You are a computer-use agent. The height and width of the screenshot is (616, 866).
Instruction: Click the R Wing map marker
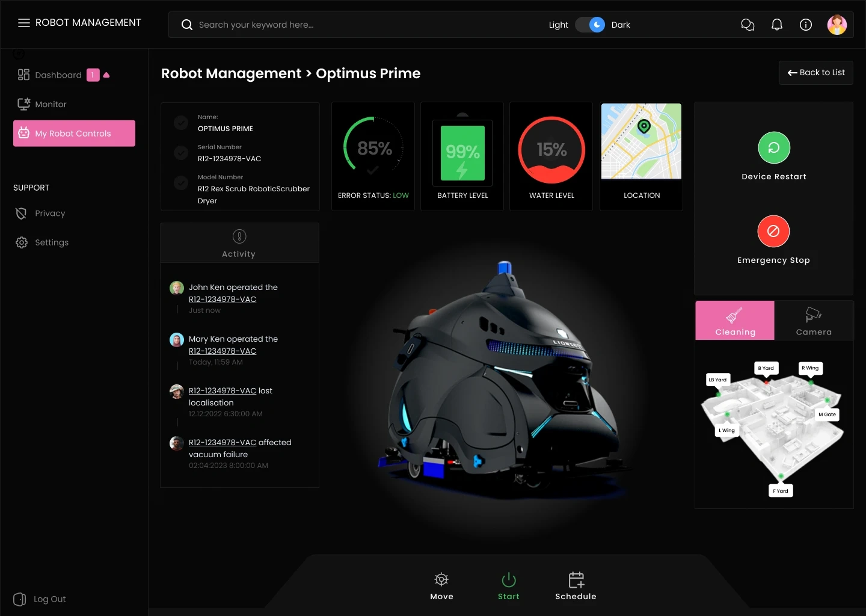click(x=810, y=368)
